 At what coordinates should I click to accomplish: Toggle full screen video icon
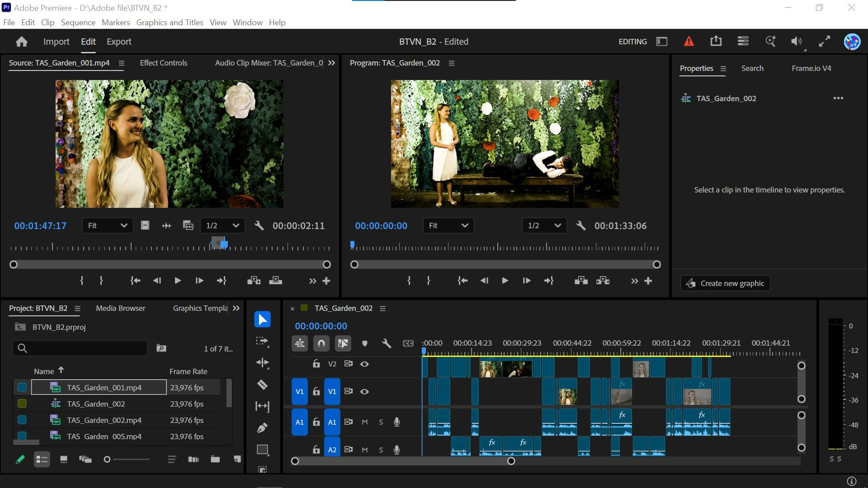pyautogui.click(x=825, y=42)
